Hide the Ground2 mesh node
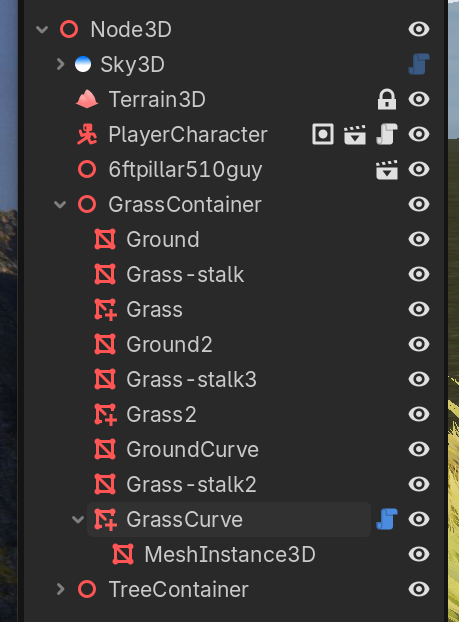This screenshot has width=459, height=622. (419, 344)
